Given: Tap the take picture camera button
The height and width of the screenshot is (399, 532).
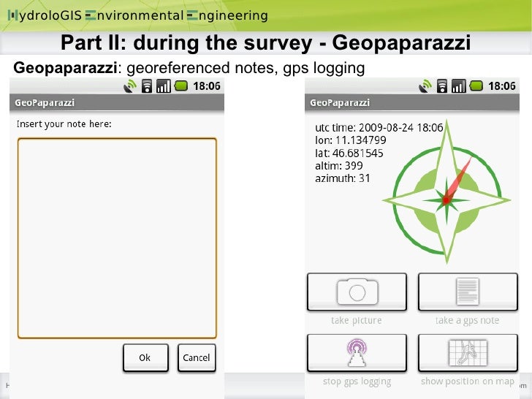Looking at the screenshot, I should click(x=357, y=292).
